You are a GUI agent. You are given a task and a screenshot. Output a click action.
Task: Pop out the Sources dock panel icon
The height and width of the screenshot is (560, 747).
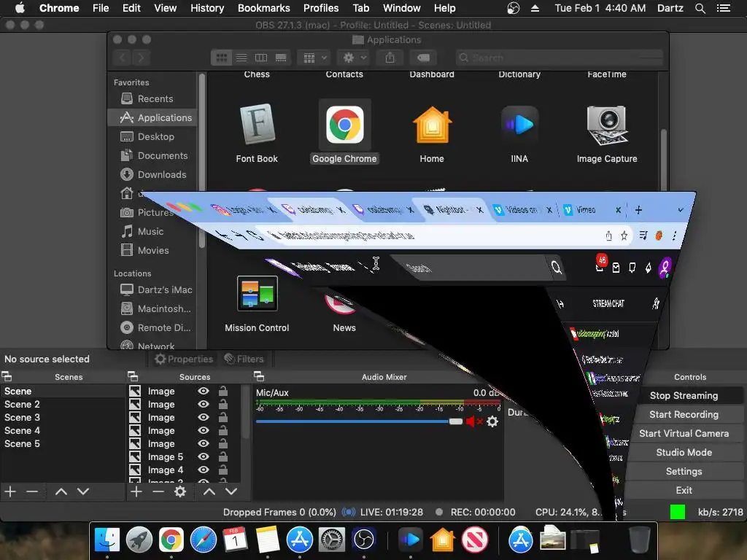pos(133,377)
